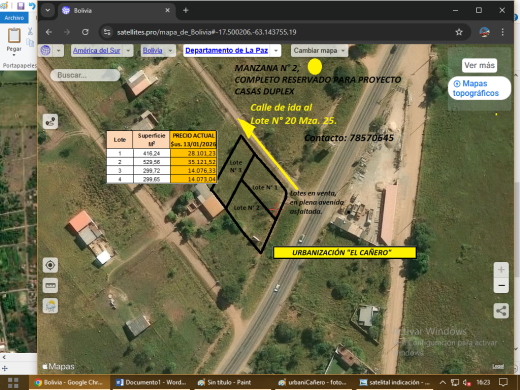
Task: Click the geolocation target icon on map
Action: click(50, 265)
